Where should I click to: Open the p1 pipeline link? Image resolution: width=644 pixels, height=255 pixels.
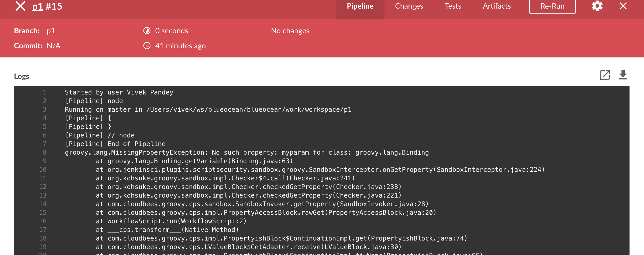click(38, 6)
